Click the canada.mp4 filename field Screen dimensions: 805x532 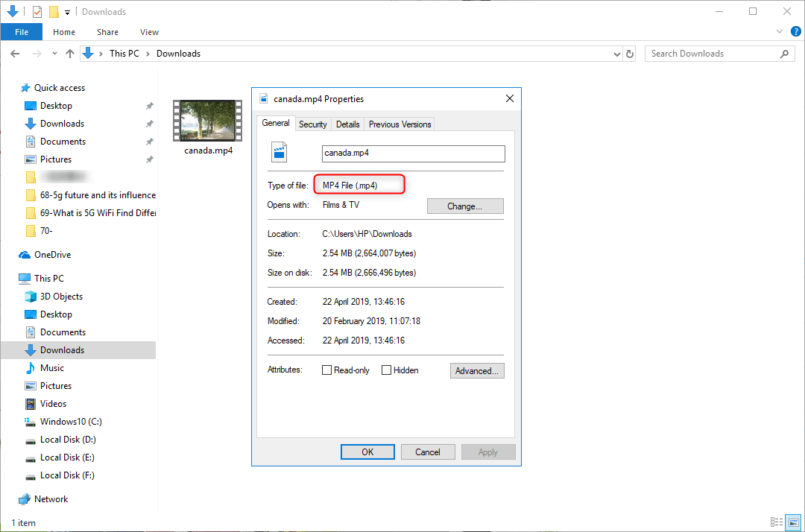click(x=413, y=153)
